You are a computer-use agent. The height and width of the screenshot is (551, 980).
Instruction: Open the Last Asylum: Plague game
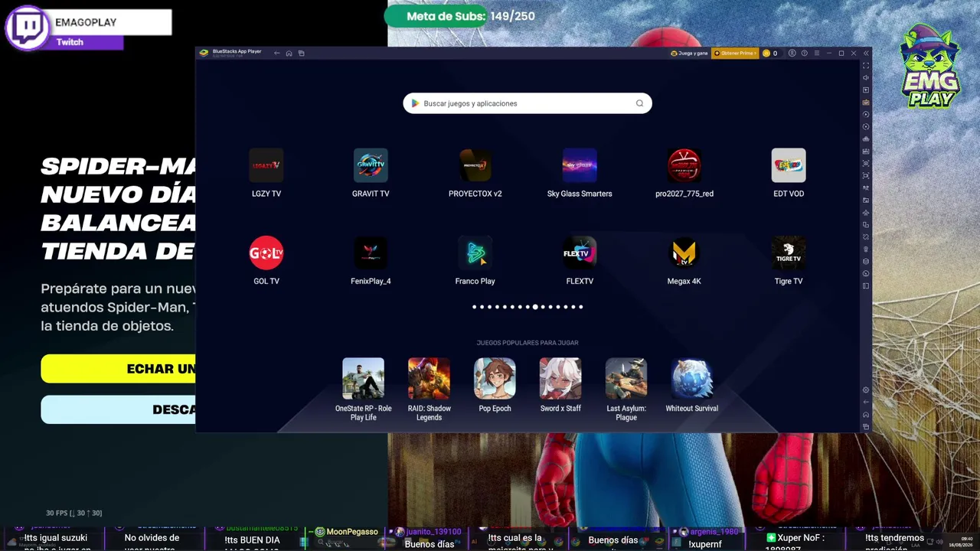626,378
